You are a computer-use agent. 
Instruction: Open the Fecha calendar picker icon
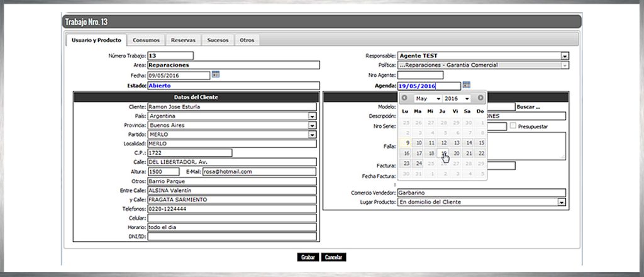tap(216, 74)
